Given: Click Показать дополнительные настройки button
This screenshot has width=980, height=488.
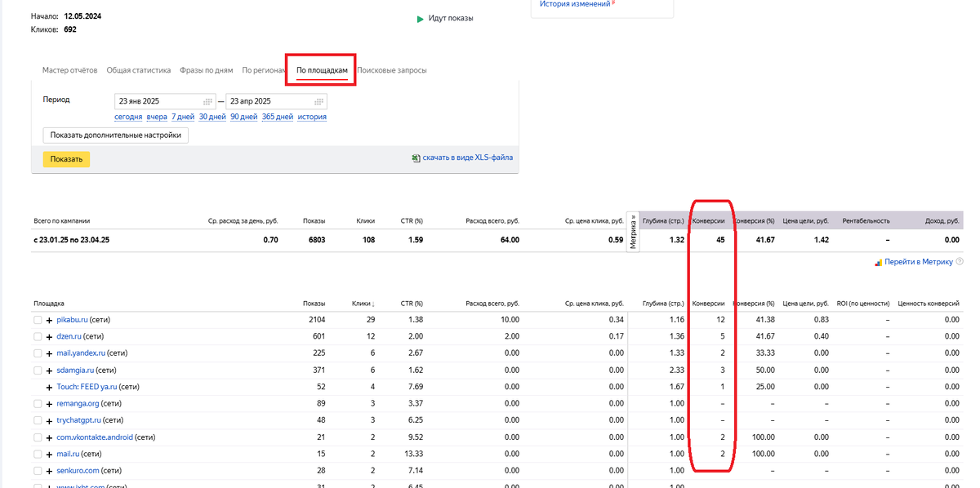Looking at the screenshot, I should 115,135.
